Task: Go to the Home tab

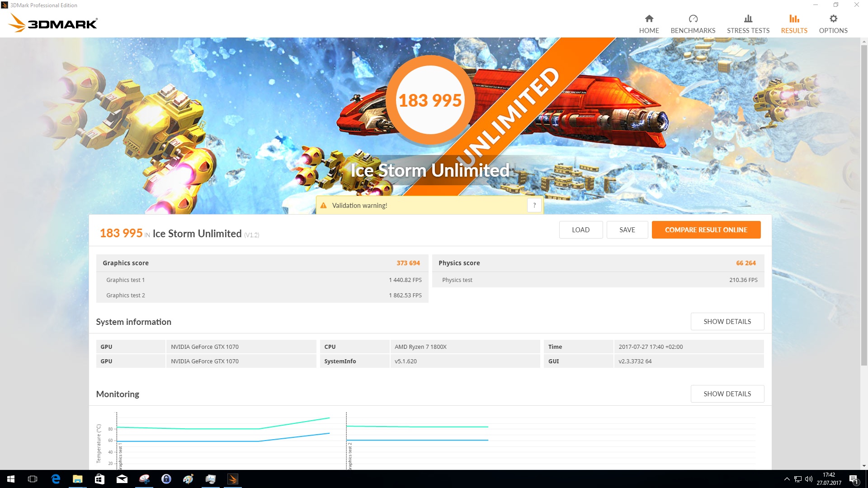Action: coord(649,24)
